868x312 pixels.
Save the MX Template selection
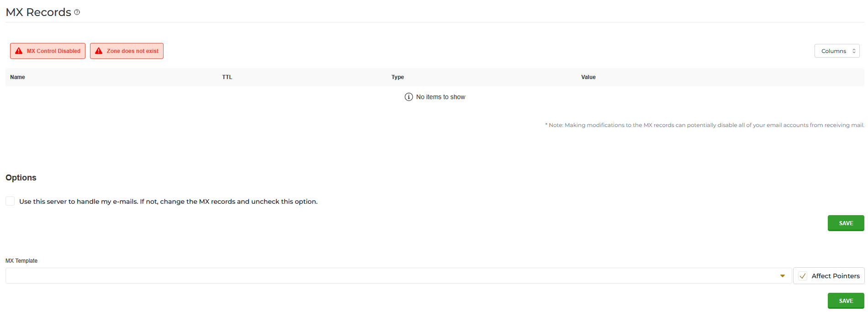pyautogui.click(x=846, y=301)
